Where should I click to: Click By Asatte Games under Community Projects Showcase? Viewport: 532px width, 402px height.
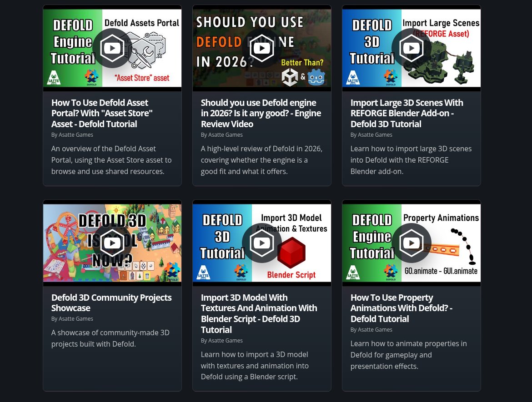pos(72,319)
